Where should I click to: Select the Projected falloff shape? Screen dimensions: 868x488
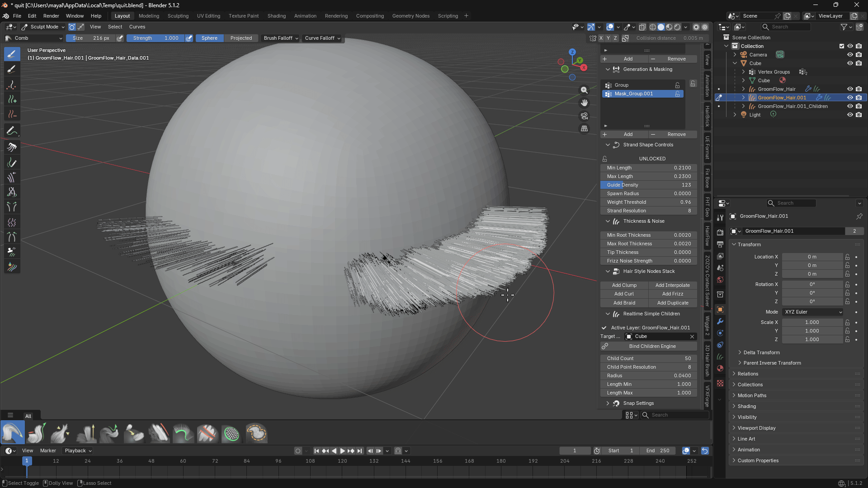(x=241, y=38)
